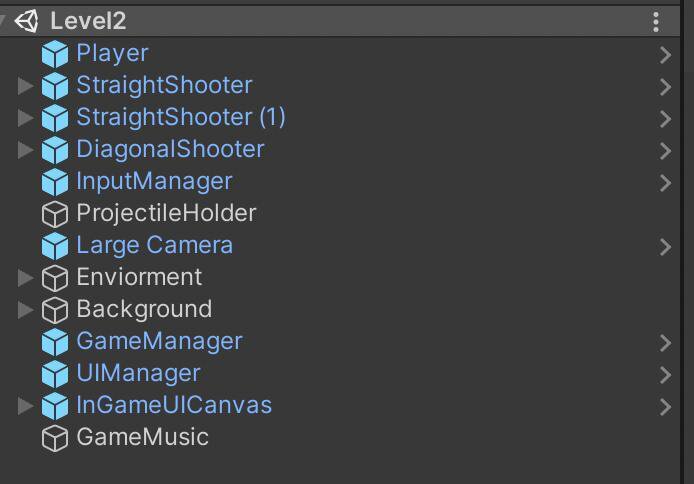Select the Level2 scene header row
The height and width of the screenshot is (484, 694).
pos(340,21)
